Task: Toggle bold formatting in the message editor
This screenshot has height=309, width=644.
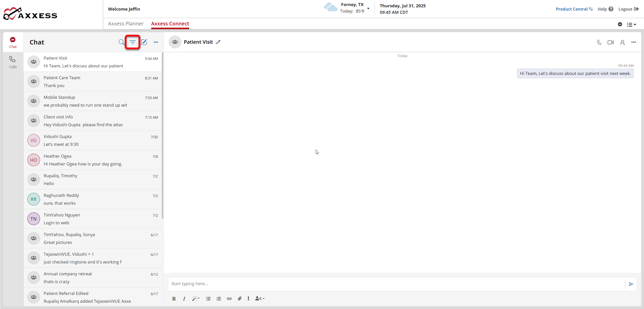Action: 174,299
